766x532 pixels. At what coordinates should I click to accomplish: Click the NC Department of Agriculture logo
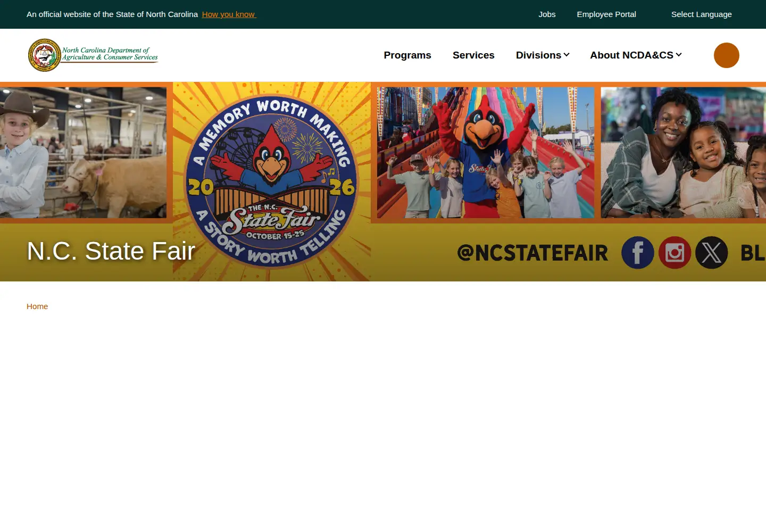[93, 55]
